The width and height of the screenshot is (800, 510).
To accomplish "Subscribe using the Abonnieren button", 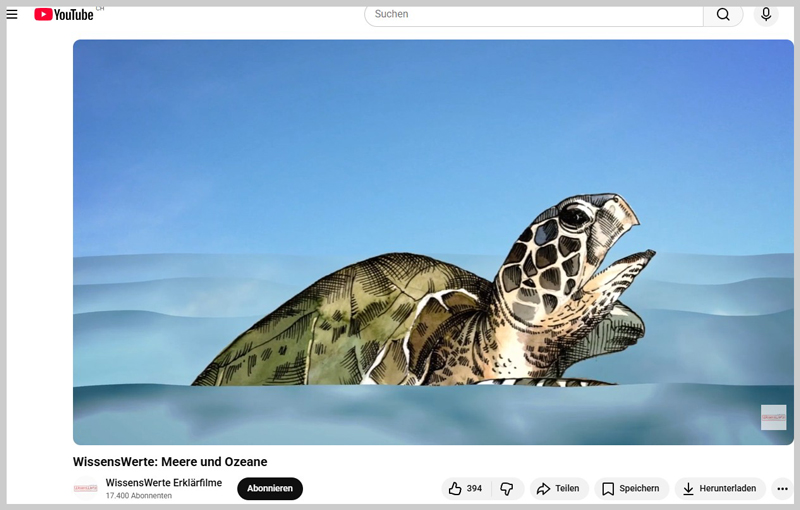I will click(269, 489).
